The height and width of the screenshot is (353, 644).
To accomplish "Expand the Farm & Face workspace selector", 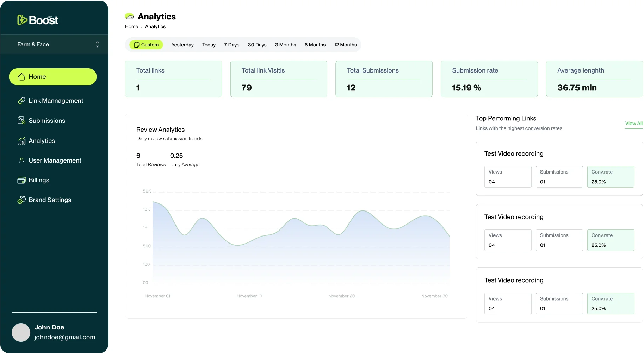I will [97, 44].
